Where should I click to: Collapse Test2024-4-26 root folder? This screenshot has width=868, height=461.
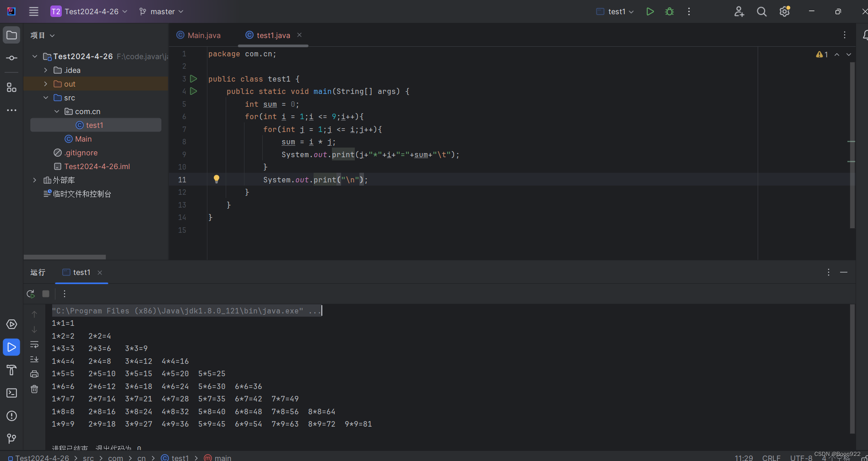click(x=35, y=56)
